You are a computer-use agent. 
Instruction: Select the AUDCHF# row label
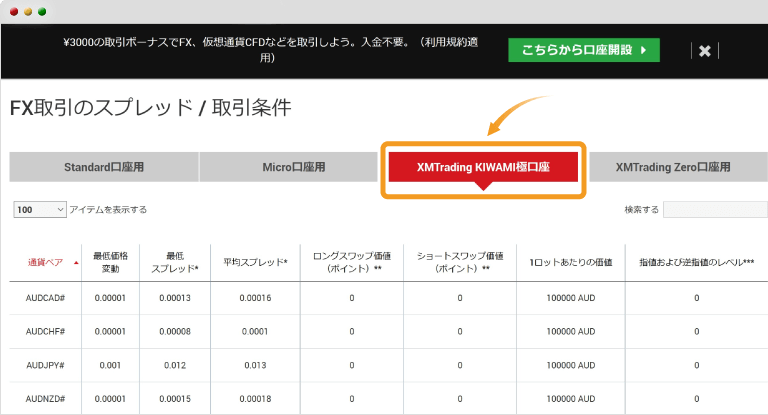click(x=46, y=332)
